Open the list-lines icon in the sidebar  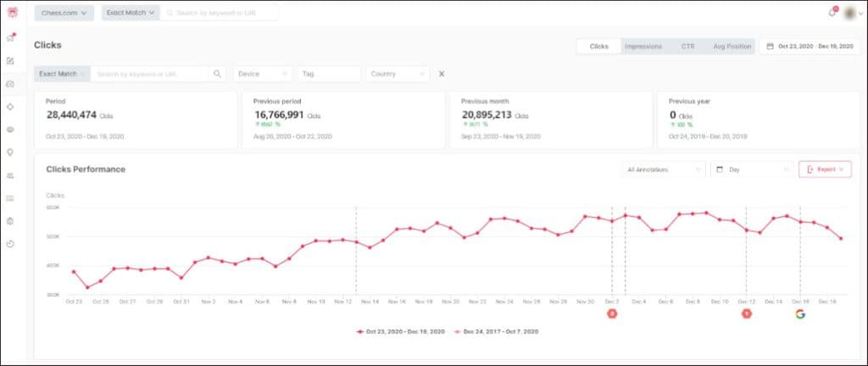point(10,198)
